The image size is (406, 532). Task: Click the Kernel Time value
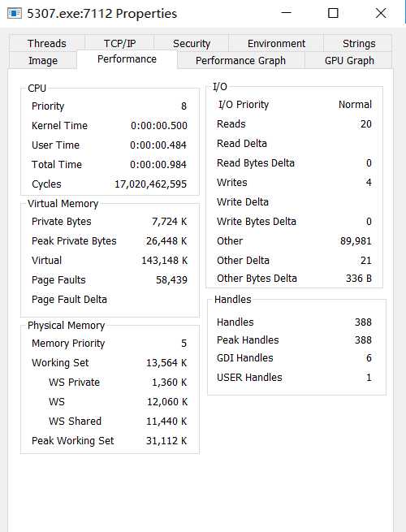(158, 126)
